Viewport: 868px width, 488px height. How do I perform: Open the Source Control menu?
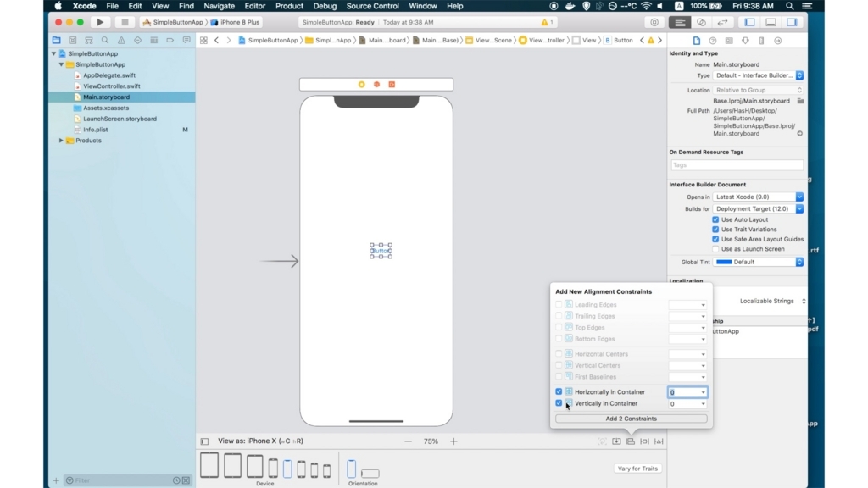[373, 6]
